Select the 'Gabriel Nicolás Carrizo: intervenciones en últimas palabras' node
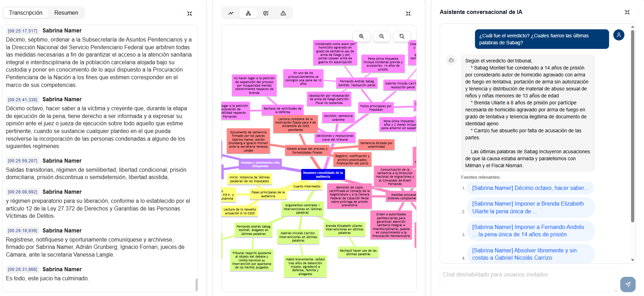The width and height of the screenshot is (644, 296). 298,237
